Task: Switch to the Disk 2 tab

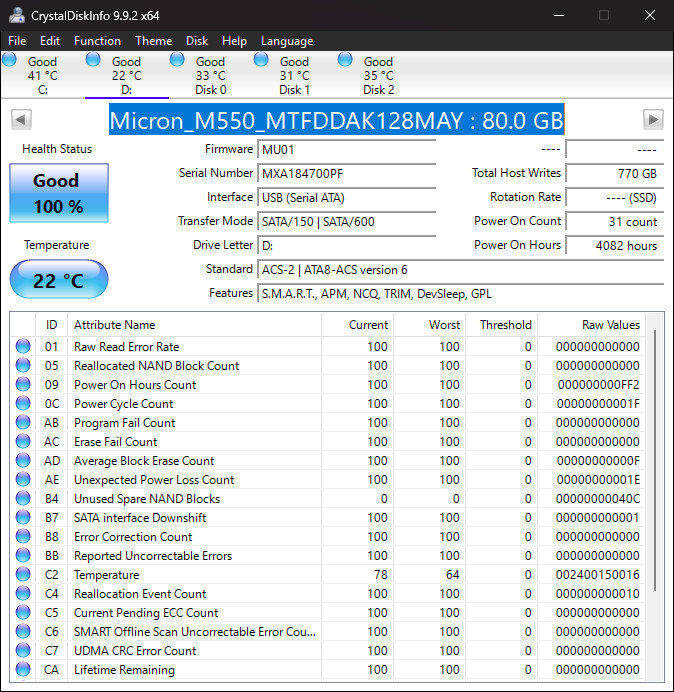Action: click(378, 75)
